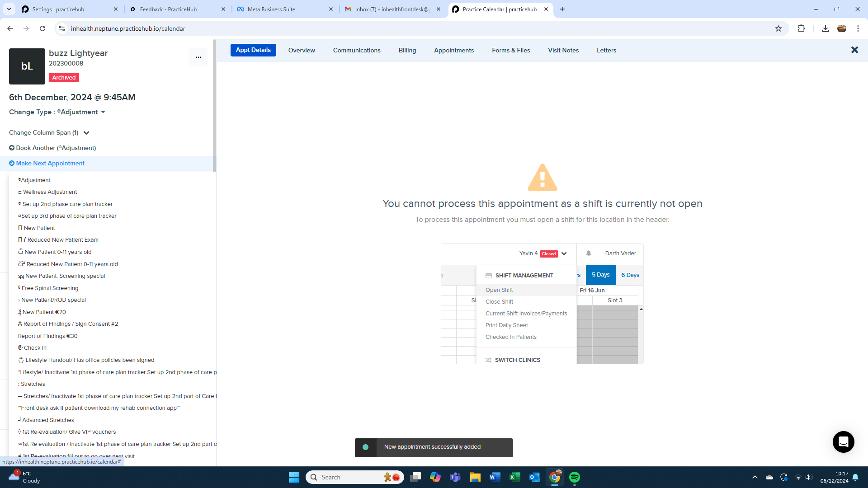Switch to the Billing tab
This screenshot has height=488, width=868.
pos(407,50)
